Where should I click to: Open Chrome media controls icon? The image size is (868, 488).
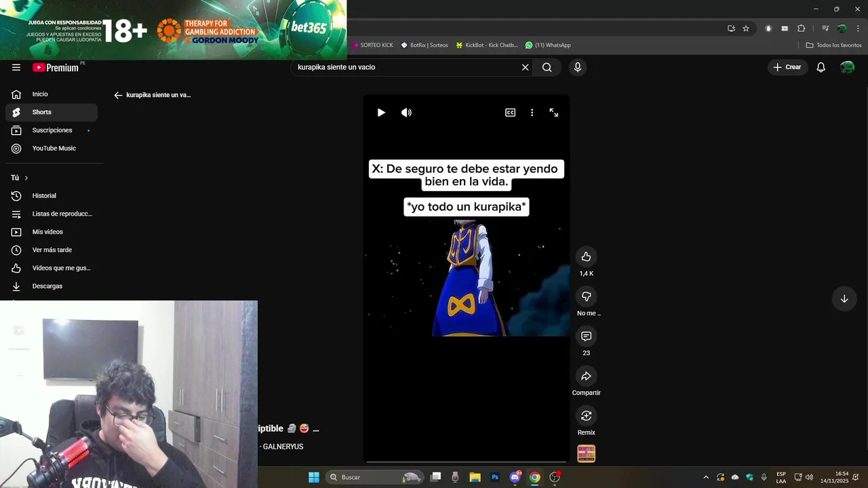point(825,28)
